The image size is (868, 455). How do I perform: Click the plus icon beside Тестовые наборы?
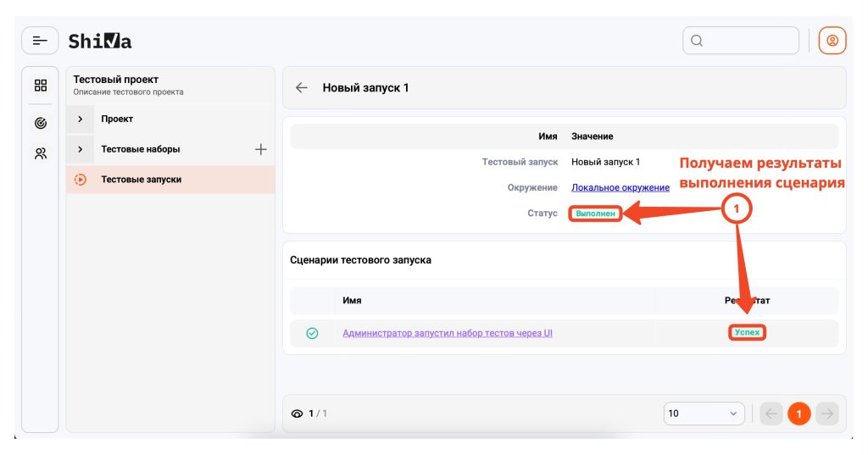point(260,150)
